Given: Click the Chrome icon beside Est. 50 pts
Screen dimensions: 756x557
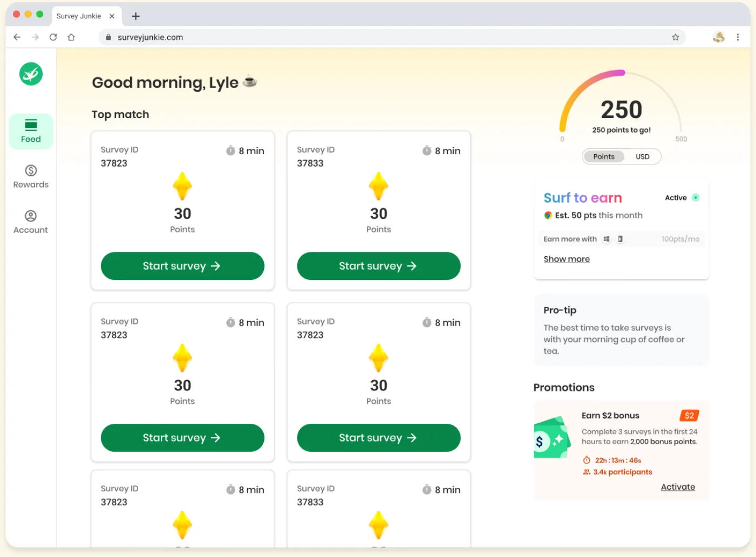Looking at the screenshot, I should (x=548, y=215).
